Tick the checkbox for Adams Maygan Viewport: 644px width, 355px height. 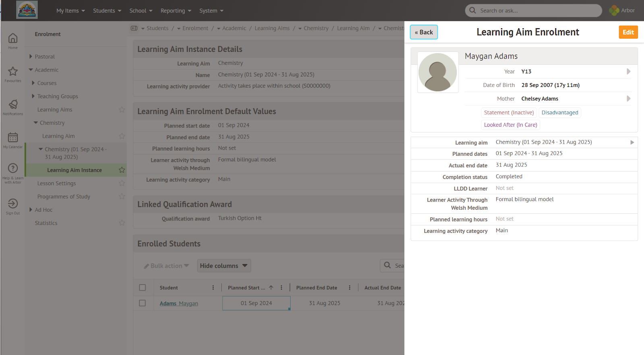tap(142, 303)
